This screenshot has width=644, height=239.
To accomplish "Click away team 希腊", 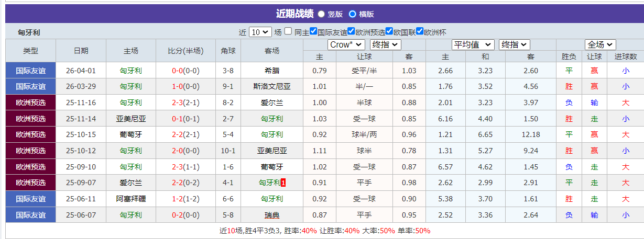I will (272, 71).
